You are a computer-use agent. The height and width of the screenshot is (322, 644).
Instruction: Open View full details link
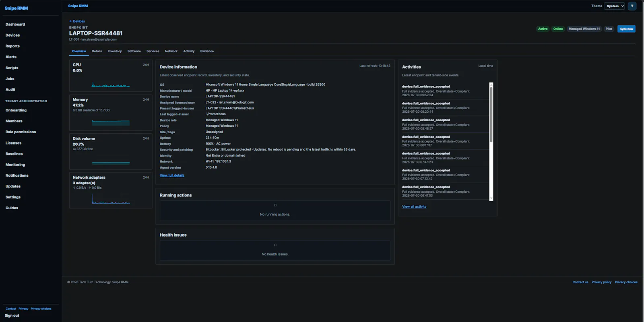pyautogui.click(x=172, y=175)
